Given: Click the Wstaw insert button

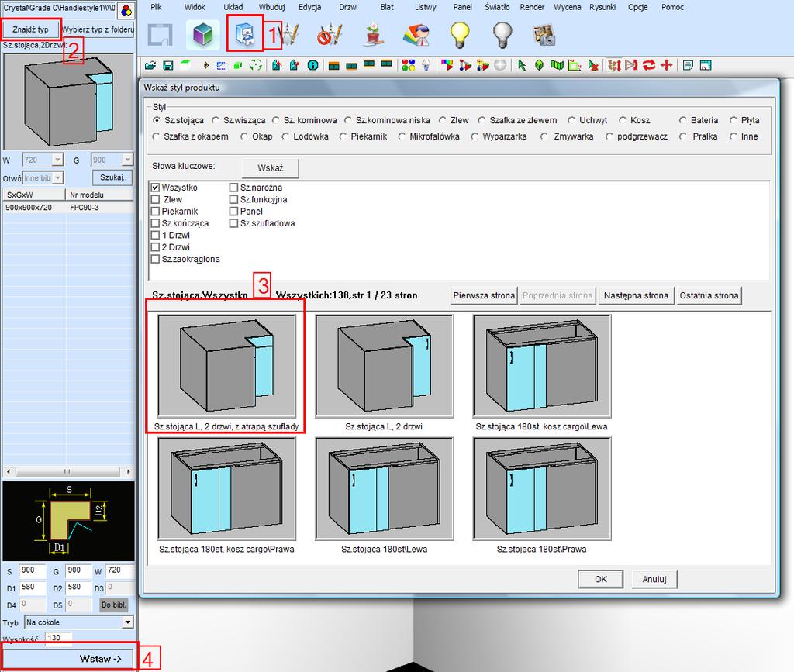Looking at the screenshot, I should click(69, 658).
